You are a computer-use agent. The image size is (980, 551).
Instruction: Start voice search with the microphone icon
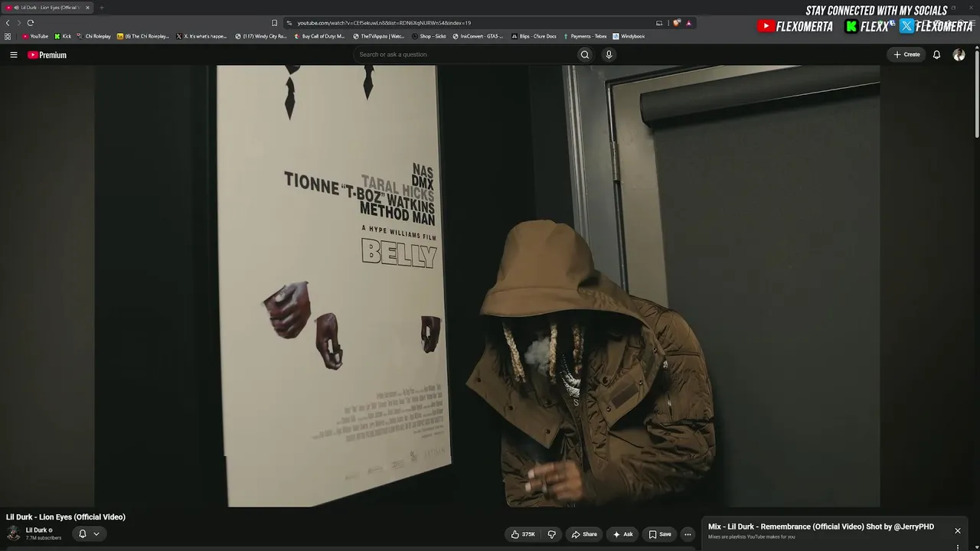pyautogui.click(x=609, y=54)
